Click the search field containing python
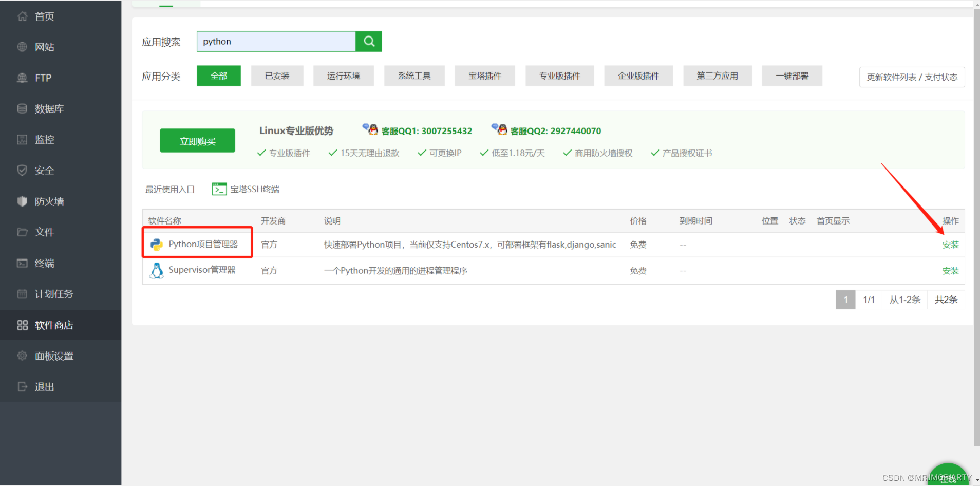The image size is (980, 486). 276,41
